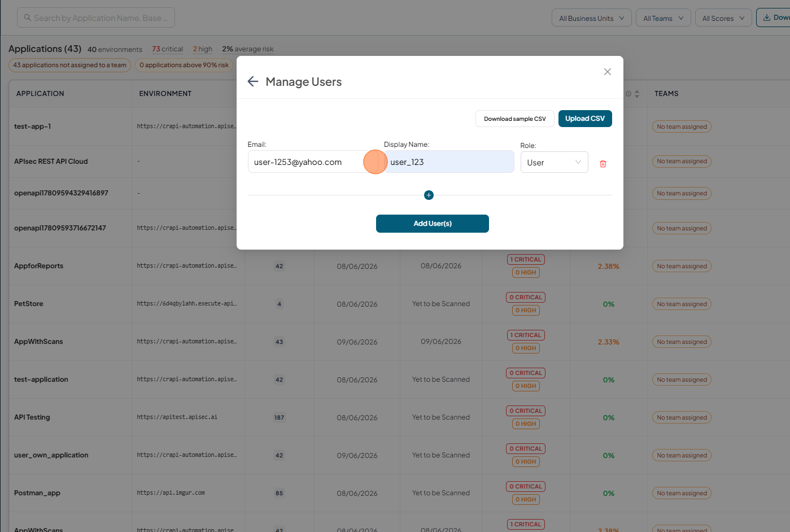Click the Upload CSV button

tap(585, 119)
